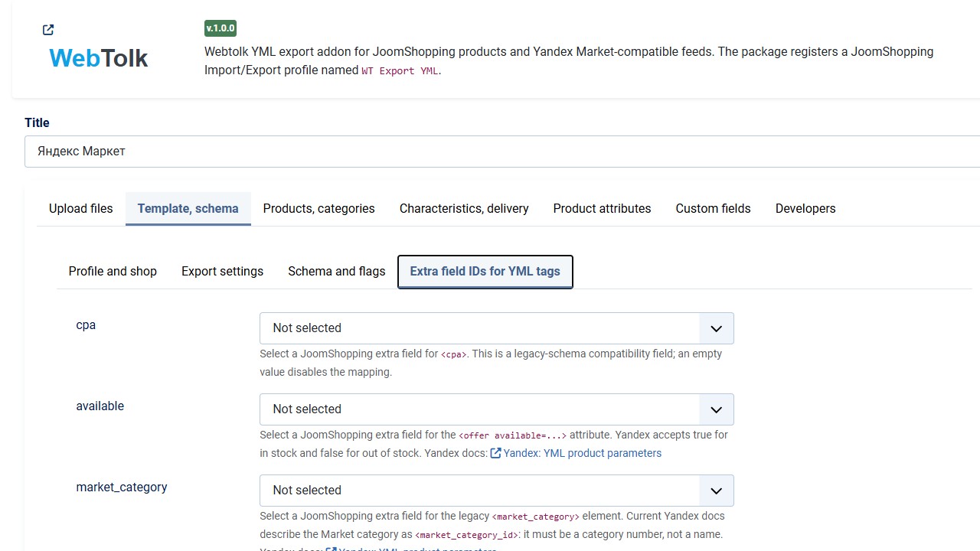Switch to Schema and flags sub-tab
Viewport: 980px width, 551px height.
[x=337, y=272]
